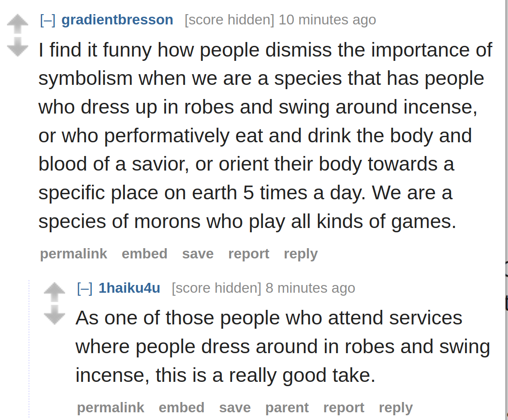508x420 pixels.
Task: Open permalink for 1haiku4u's reply
Action: 110,408
